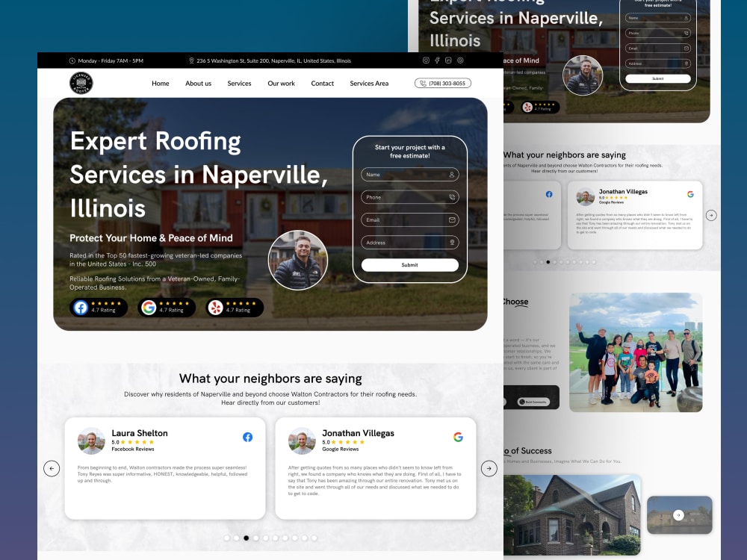Image resolution: width=747 pixels, height=560 pixels.
Task: Click Laura Shelton's avatar photo
Action: click(x=91, y=441)
